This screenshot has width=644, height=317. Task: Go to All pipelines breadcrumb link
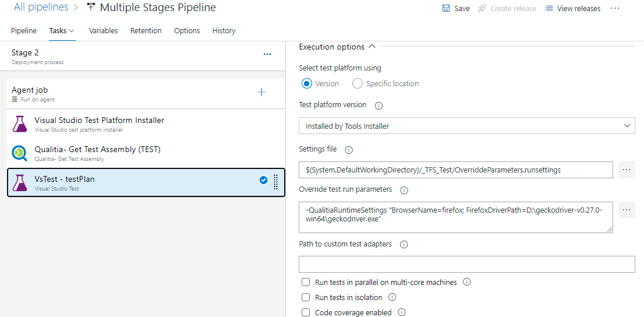click(x=41, y=8)
